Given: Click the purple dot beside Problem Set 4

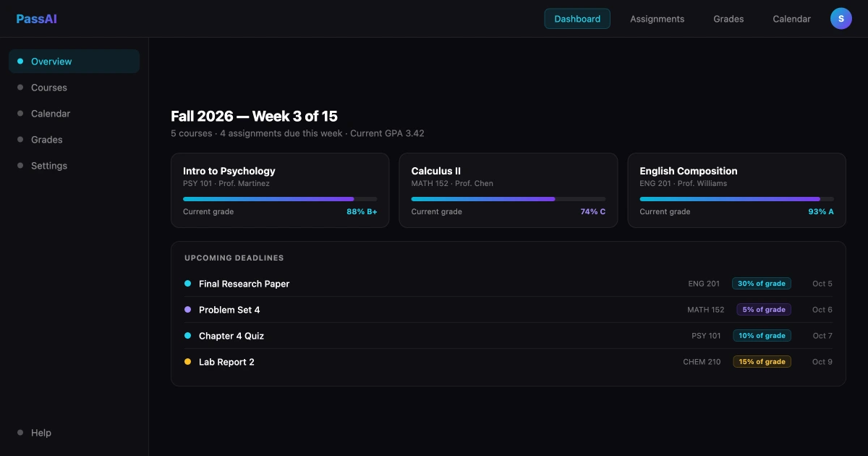Looking at the screenshot, I should point(187,310).
